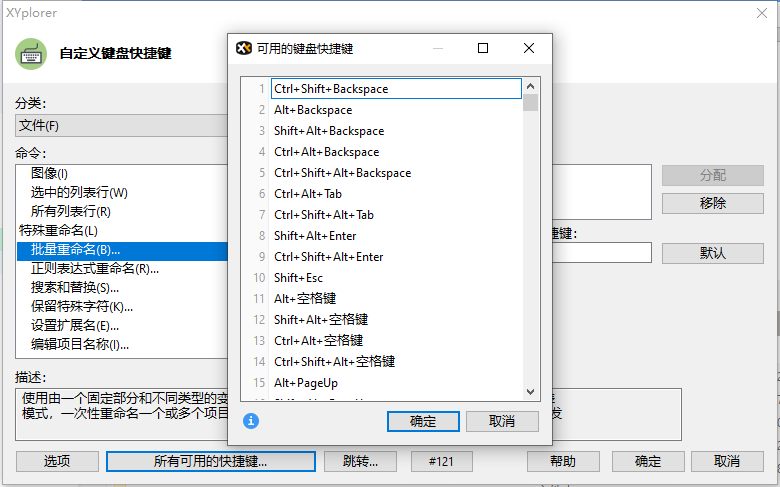Click the blue info icon in dialog
780x487 pixels.
point(251,421)
